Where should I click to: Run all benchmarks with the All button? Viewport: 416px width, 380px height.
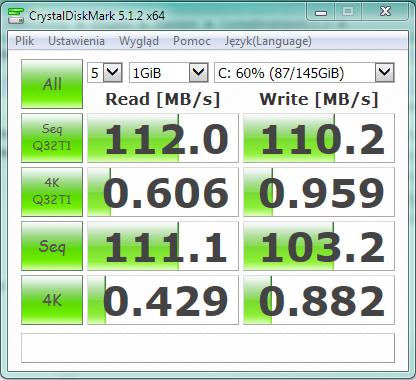pos(52,84)
